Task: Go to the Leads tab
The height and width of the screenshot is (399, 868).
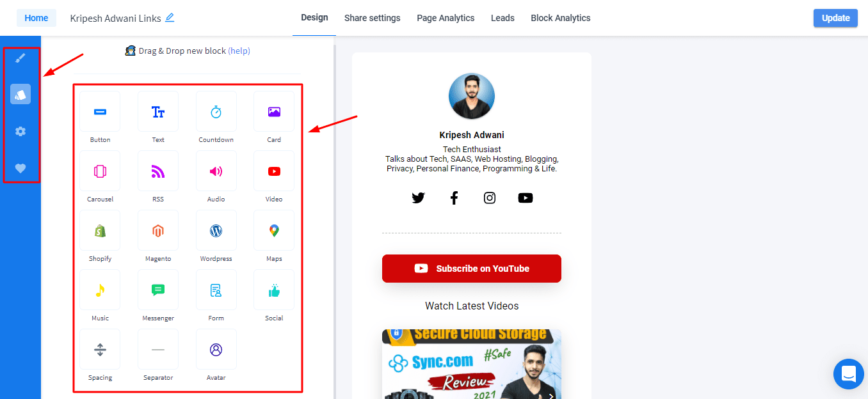Action: 502,18
